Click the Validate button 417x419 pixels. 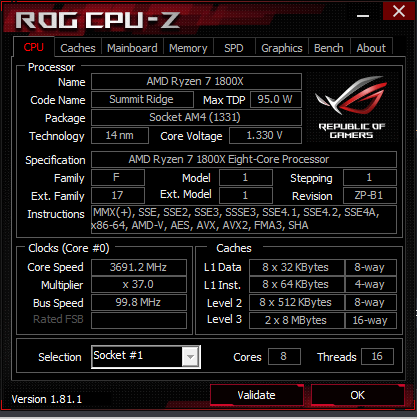tap(256, 395)
